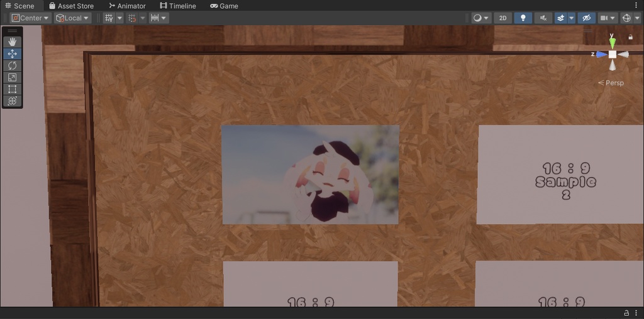This screenshot has height=319, width=644.
Task: Open grid snapping settings dropdown arrow
Action: point(143,18)
